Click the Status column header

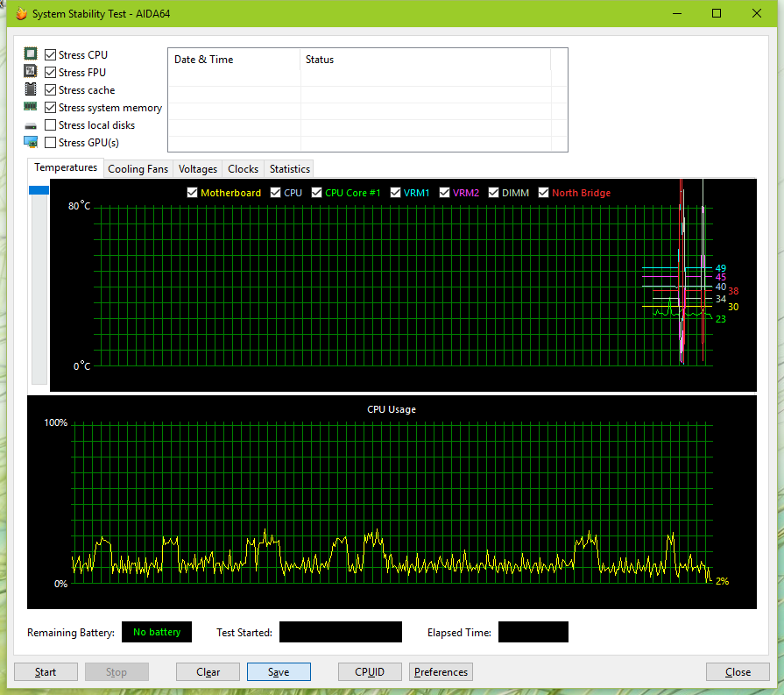click(x=426, y=60)
